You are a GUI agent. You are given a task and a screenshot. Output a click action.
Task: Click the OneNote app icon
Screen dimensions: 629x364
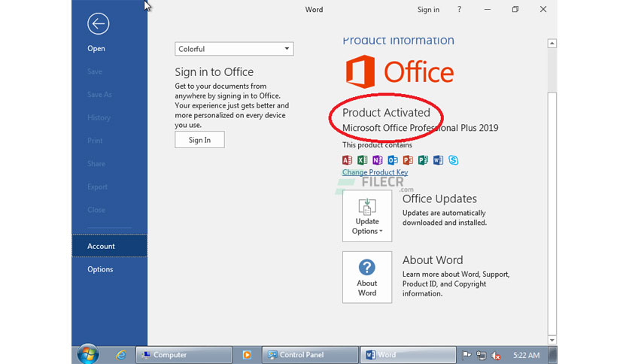click(x=378, y=160)
